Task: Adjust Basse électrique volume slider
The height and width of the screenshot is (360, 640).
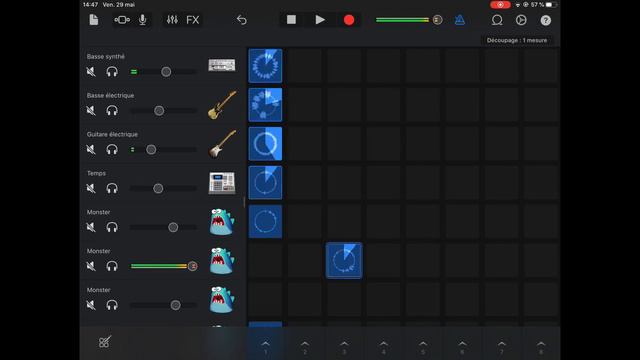Action: pyautogui.click(x=163, y=111)
